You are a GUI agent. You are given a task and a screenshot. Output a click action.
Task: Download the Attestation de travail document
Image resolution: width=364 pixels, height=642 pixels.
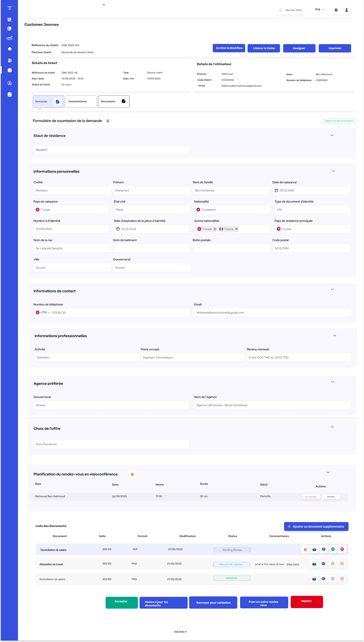pos(314,564)
